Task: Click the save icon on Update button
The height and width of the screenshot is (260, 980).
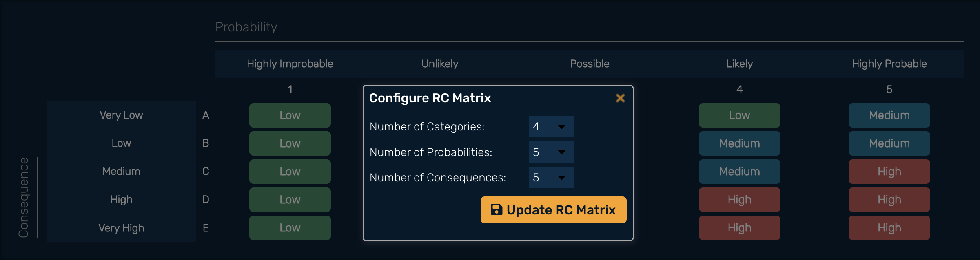Action: 496,209
